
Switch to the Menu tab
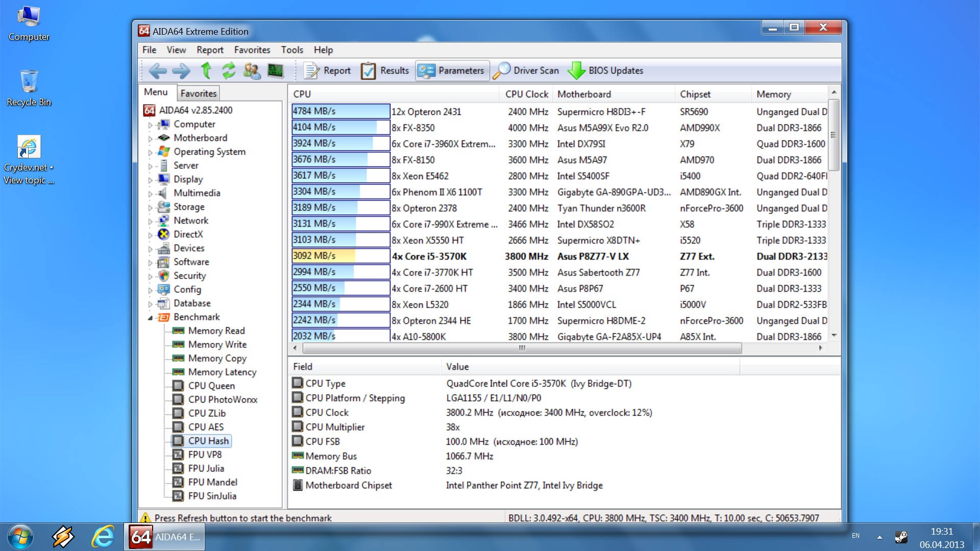tap(156, 92)
